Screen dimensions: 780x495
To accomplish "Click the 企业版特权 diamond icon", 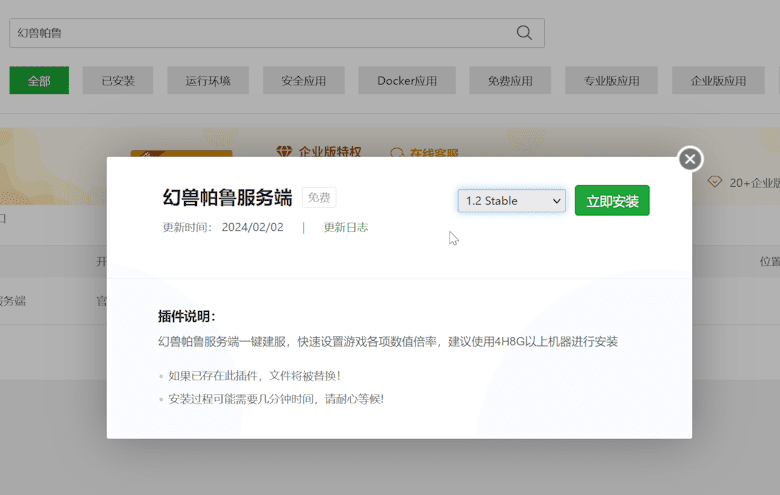I will coord(285,152).
